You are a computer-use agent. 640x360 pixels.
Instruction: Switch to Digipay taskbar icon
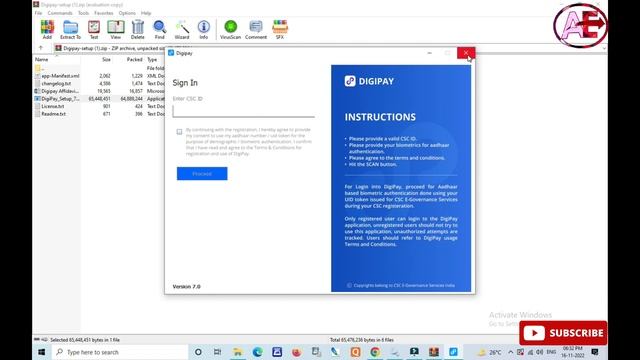click(453, 352)
